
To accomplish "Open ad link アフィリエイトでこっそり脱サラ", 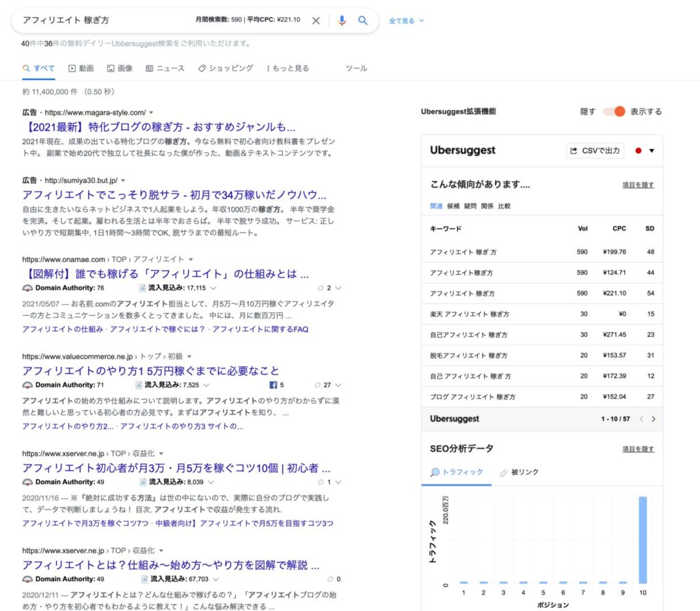I will click(174, 195).
